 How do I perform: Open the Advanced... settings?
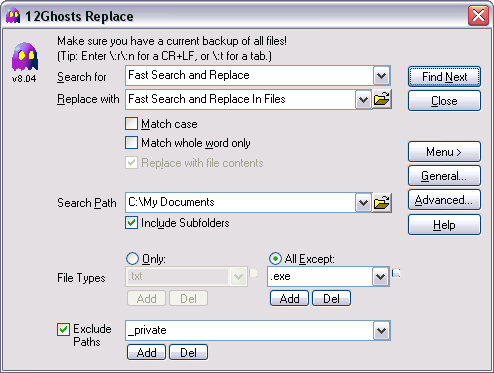click(444, 200)
